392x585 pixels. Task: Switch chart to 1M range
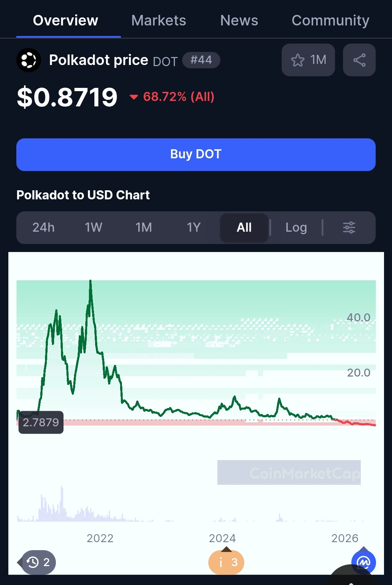[144, 228]
